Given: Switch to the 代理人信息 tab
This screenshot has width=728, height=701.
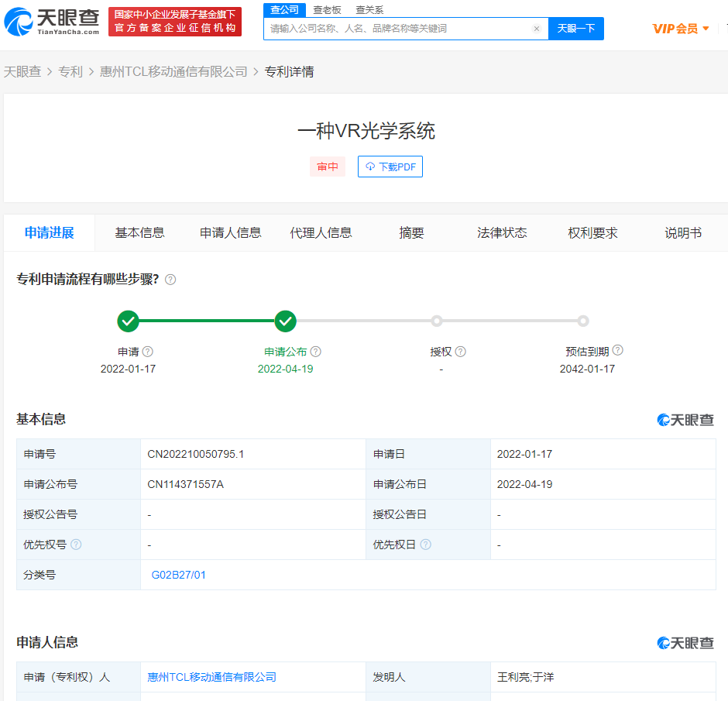Looking at the screenshot, I should pyautogui.click(x=321, y=232).
